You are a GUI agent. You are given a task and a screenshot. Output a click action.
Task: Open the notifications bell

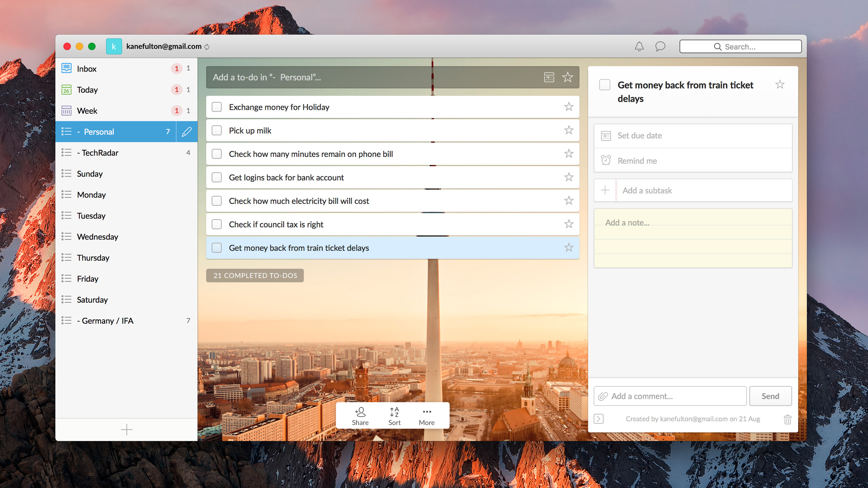click(639, 46)
